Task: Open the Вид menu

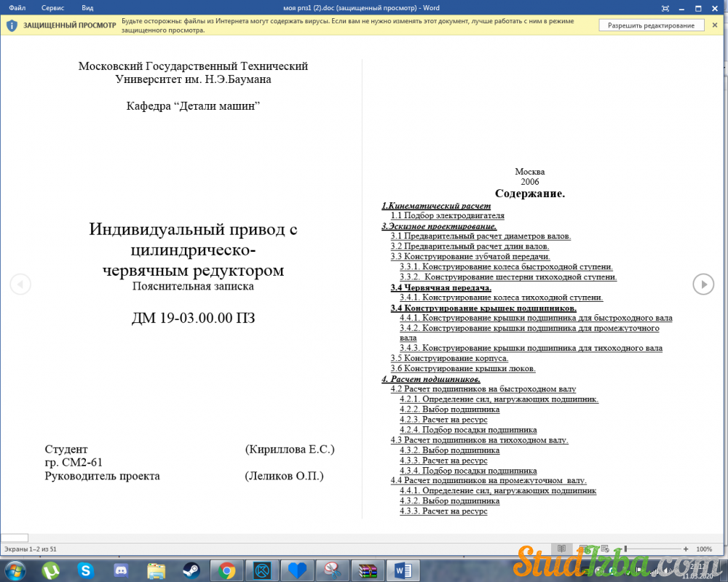Action: pyautogui.click(x=87, y=8)
